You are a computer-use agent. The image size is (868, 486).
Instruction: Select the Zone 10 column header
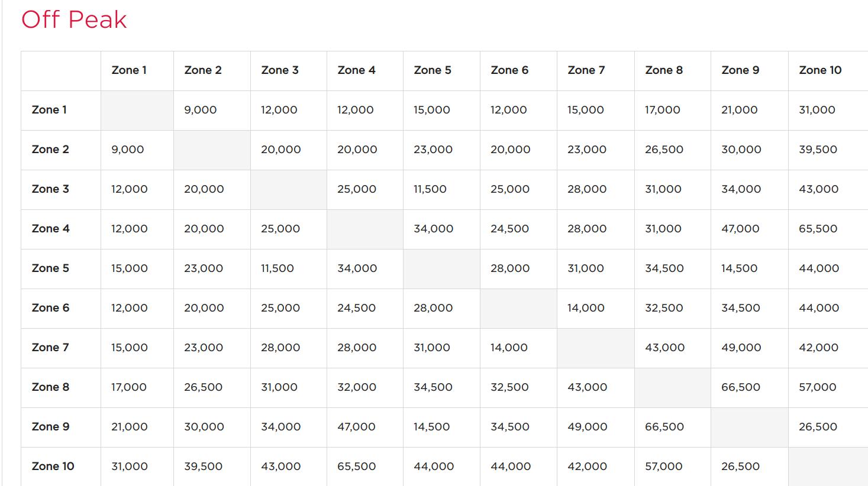[x=820, y=70]
